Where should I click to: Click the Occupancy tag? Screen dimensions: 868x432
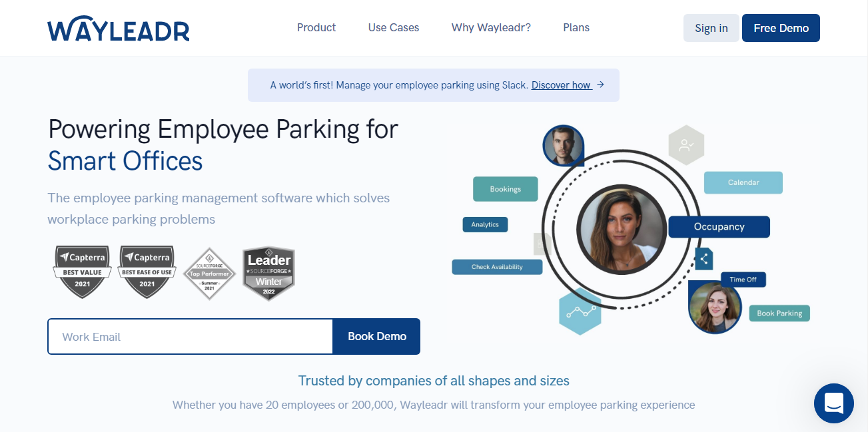pyautogui.click(x=719, y=227)
